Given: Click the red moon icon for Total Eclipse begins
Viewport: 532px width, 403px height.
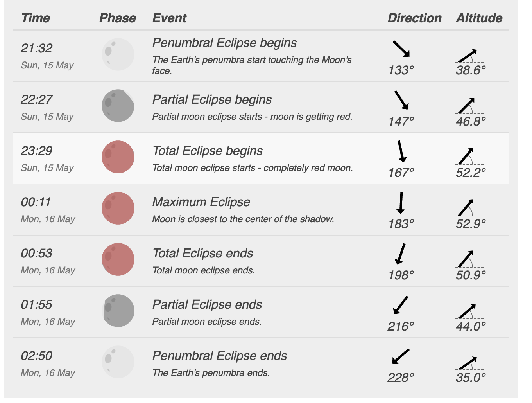Looking at the screenshot, I should click(x=118, y=157).
